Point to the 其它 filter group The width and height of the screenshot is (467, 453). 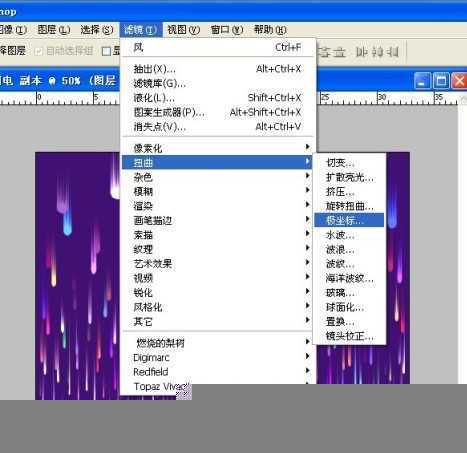pyautogui.click(x=217, y=321)
